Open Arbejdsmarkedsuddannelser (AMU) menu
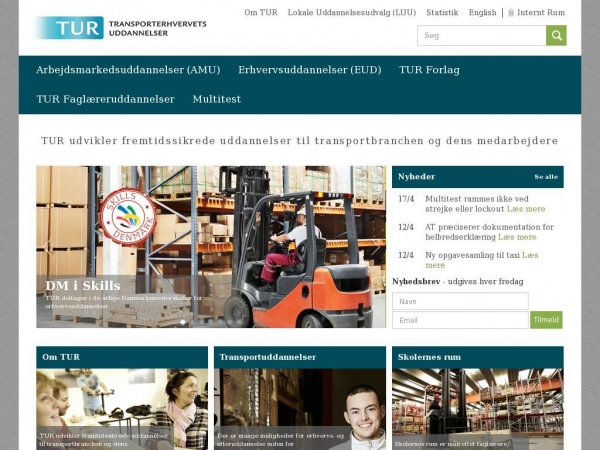 tap(128, 70)
